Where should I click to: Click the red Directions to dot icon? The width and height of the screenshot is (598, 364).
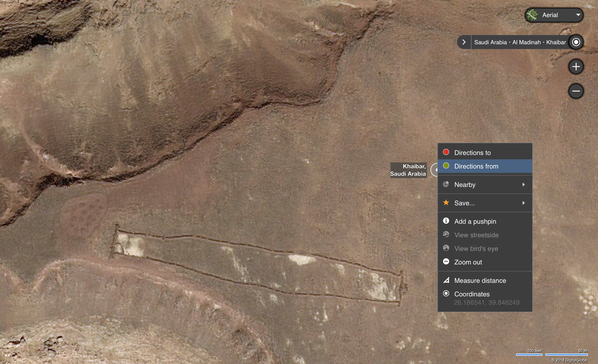click(446, 152)
